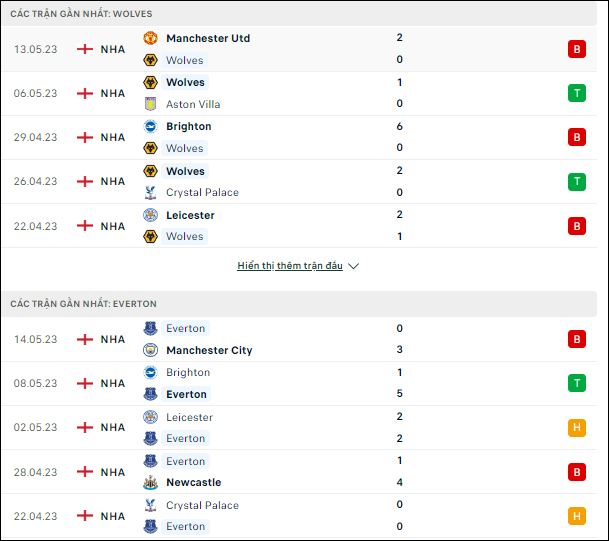Click the Manchester Utd club crest
The width and height of the screenshot is (609, 541).
[x=150, y=38]
